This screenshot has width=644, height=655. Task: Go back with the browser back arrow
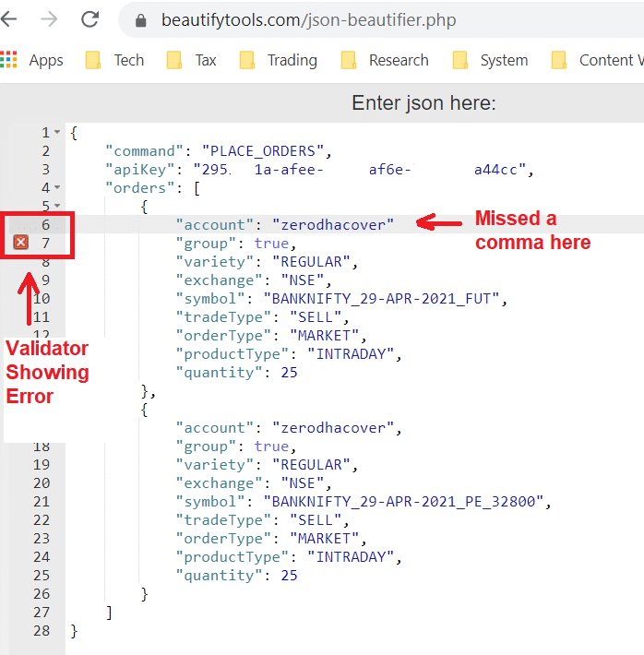point(8,19)
